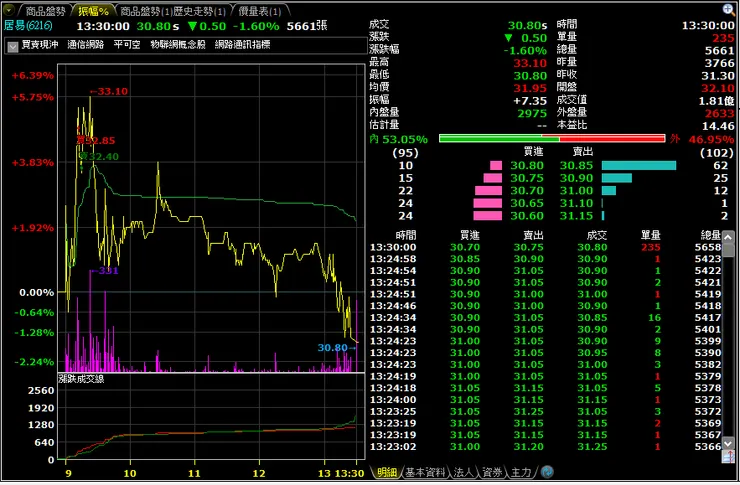Click the 13:24:58 tick row
The image size is (740, 485).
(545, 259)
